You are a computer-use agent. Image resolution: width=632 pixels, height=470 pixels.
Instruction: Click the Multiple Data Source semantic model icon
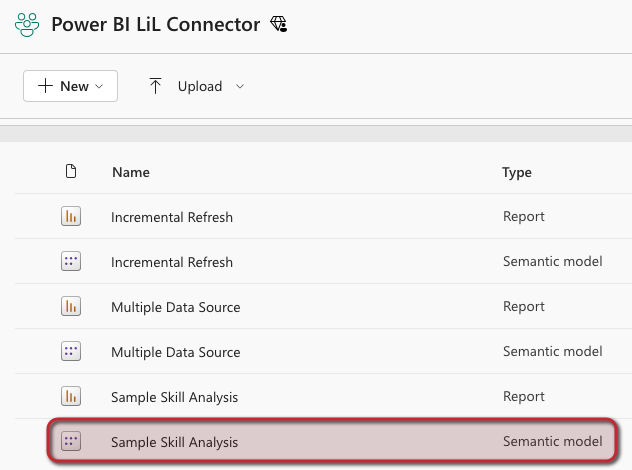click(x=71, y=351)
